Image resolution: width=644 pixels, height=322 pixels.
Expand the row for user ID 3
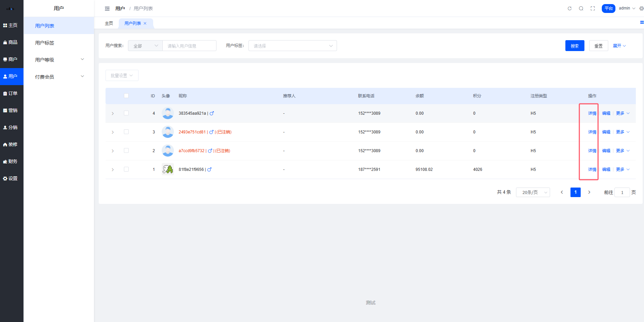coord(113,132)
